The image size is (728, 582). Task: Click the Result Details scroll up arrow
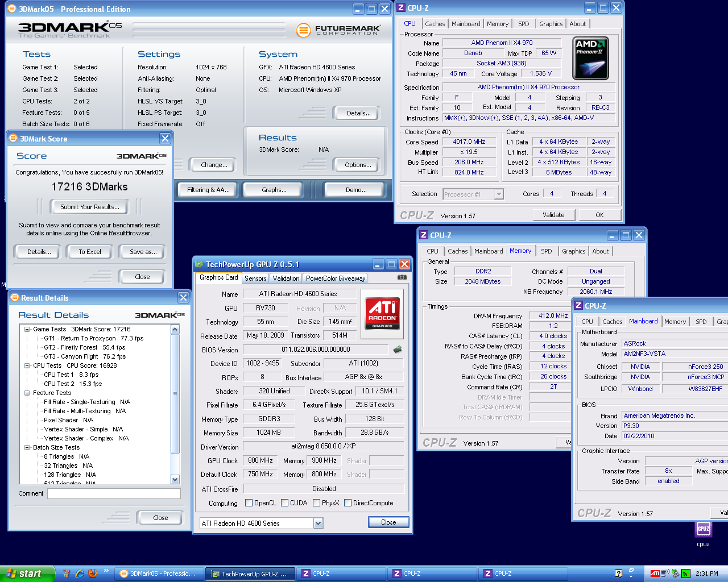(x=175, y=330)
